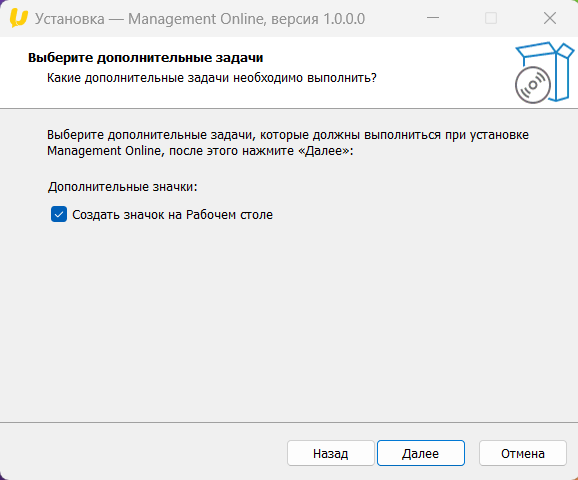The width and height of the screenshot is (578, 480).
Task: Continue with the «Далее» button
Action: pyautogui.click(x=421, y=453)
